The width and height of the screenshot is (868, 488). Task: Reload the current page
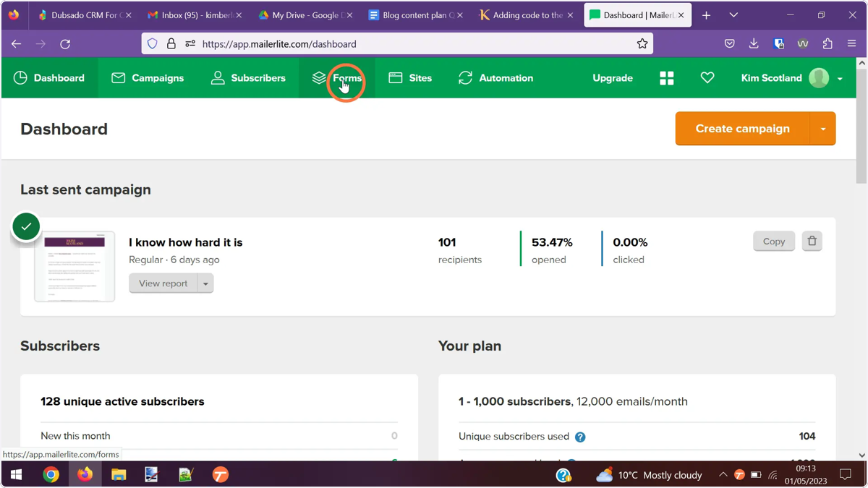pyautogui.click(x=65, y=44)
